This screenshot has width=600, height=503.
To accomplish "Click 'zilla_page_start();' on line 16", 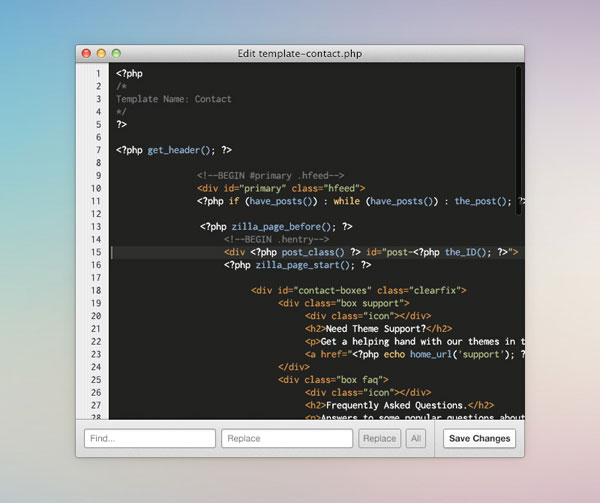I will (305, 265).
